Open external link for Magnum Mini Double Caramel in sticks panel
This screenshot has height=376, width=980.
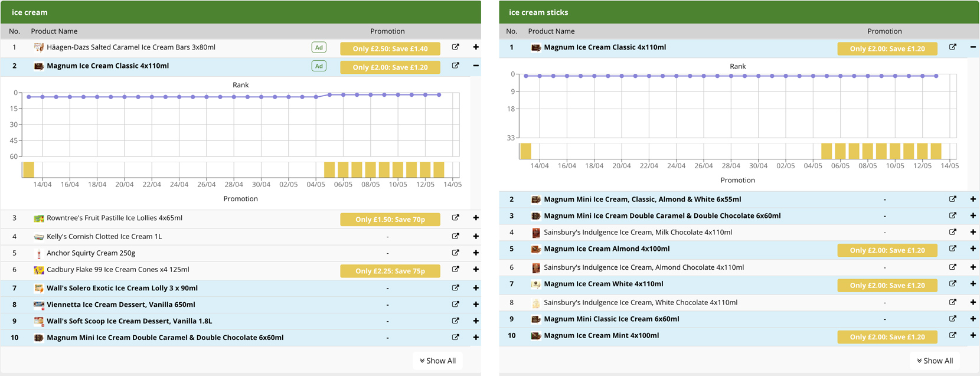[x=952, y=216]
